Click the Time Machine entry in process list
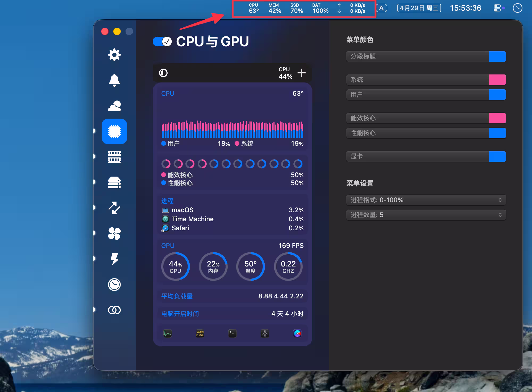The image size is (532, 392). [193, 219]
